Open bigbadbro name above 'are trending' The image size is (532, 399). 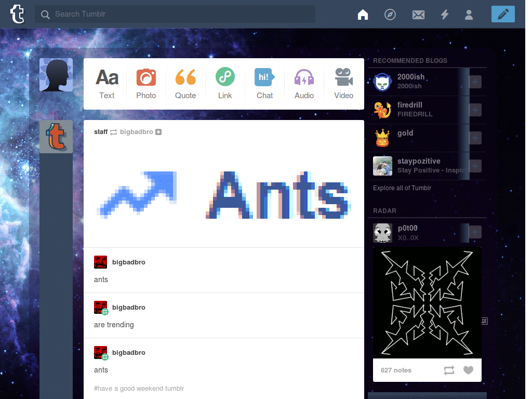pyautogui.click(x=129, y=307)
